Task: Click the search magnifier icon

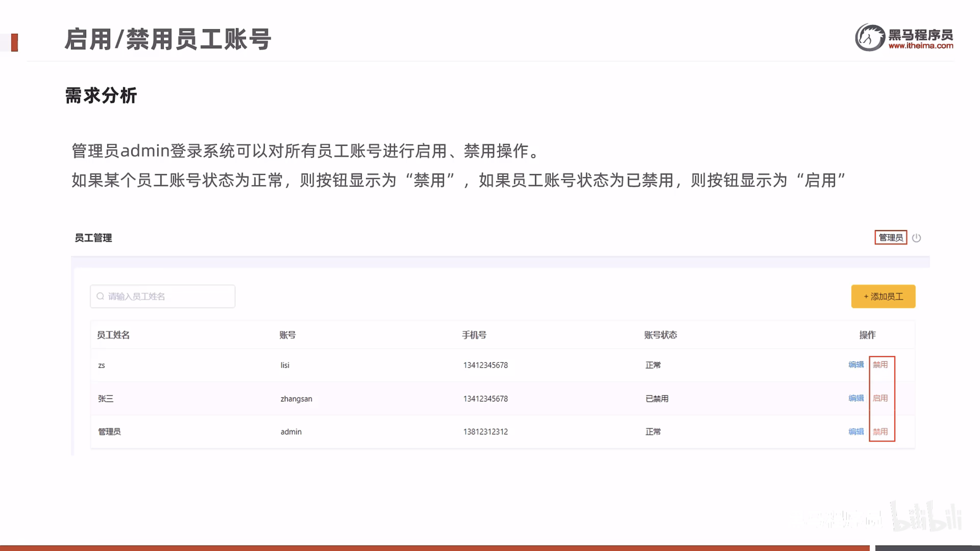Action: [x=100, y=296]
